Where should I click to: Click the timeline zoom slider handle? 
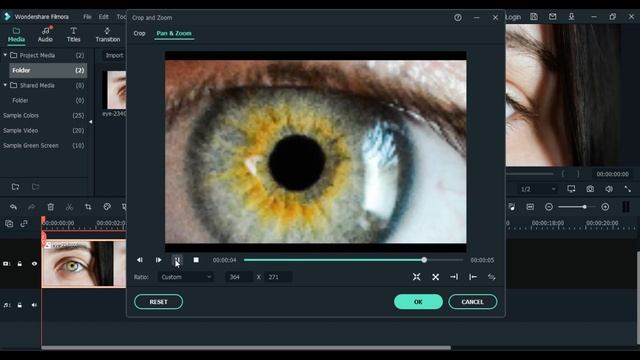pyautogui.click(x=584, y=207)
